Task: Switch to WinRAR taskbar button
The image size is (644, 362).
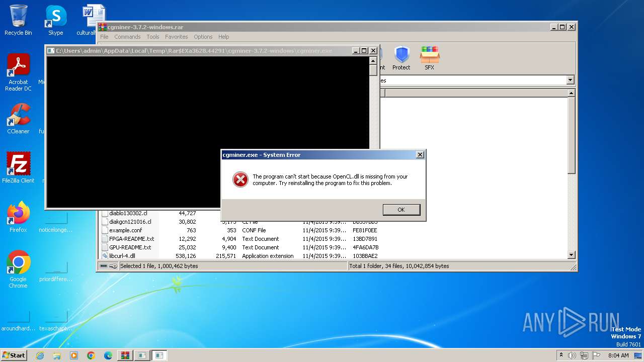Action: click(x=125, y=355)
